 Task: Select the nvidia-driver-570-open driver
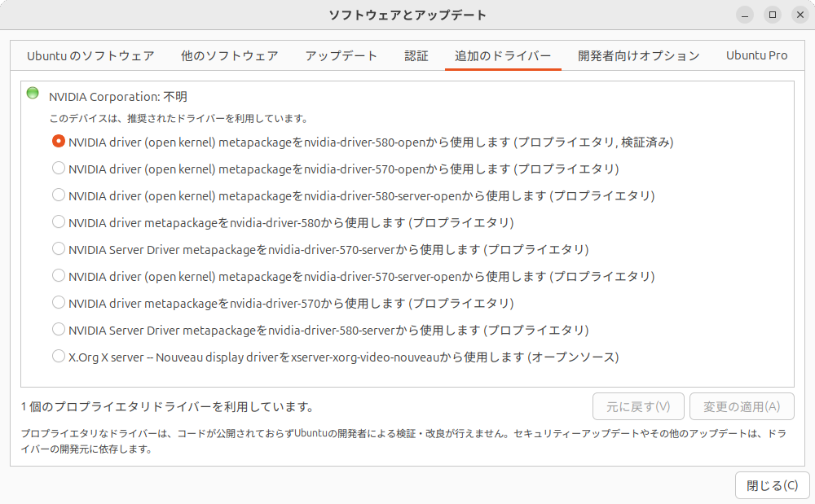[x=58, y=168]
